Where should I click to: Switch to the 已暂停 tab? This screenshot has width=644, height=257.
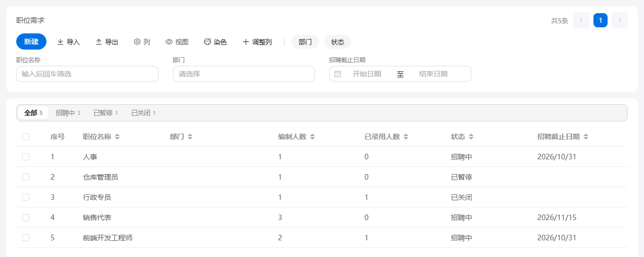tap(106, 113)
